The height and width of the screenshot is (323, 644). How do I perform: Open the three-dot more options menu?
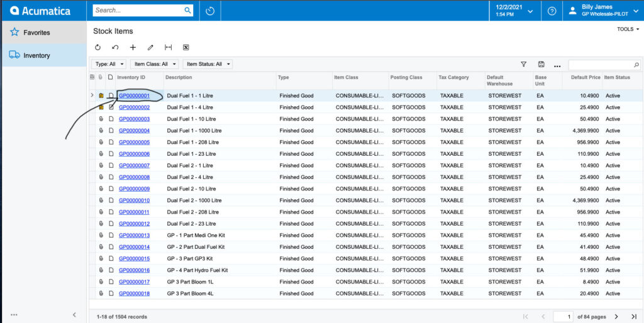tap(557, 65)
